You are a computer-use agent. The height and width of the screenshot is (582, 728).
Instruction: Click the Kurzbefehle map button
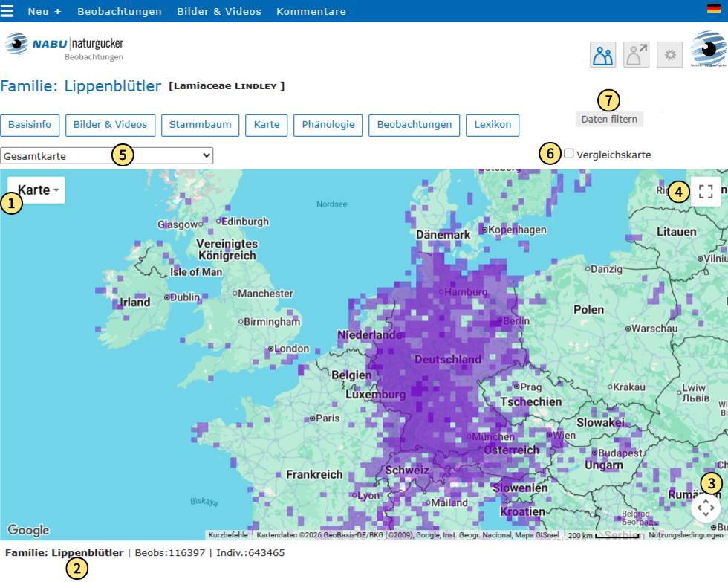(x=228, y=535)
